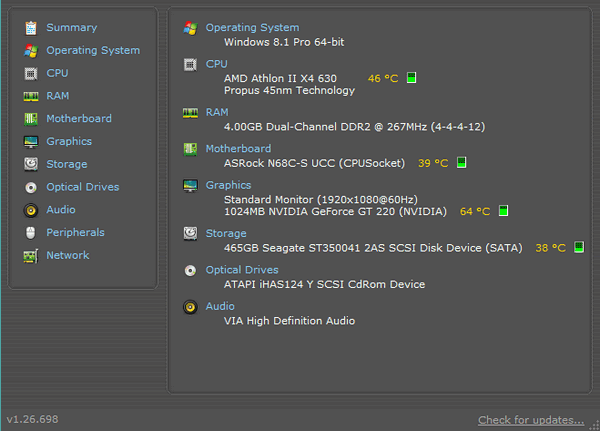600x431 pixels.
Task: Click the Windows flag icon in the sidebar
Action: 31,50
